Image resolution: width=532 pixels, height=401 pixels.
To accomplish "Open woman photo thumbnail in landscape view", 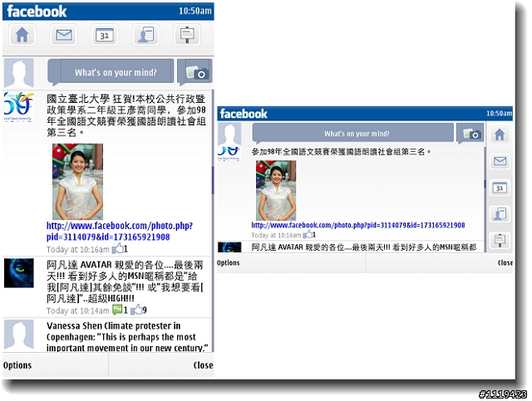I will point(276,190).
